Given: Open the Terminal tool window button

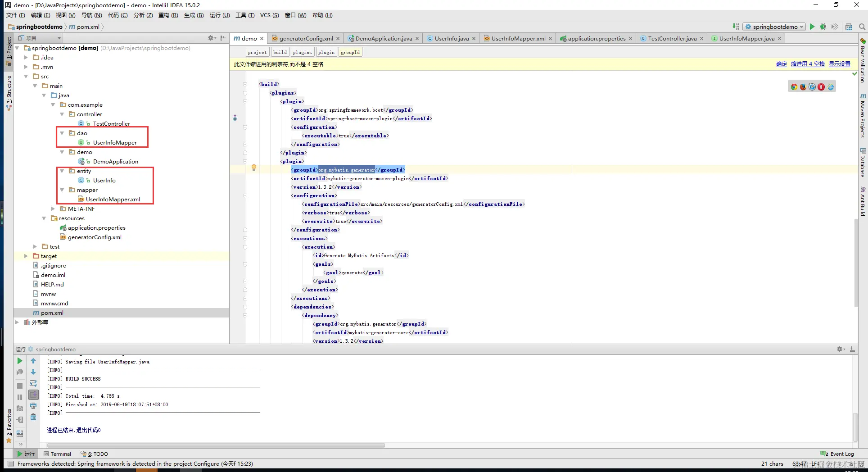Looking at the screenshot, I should pyautogui.click(x=57, y=454).
